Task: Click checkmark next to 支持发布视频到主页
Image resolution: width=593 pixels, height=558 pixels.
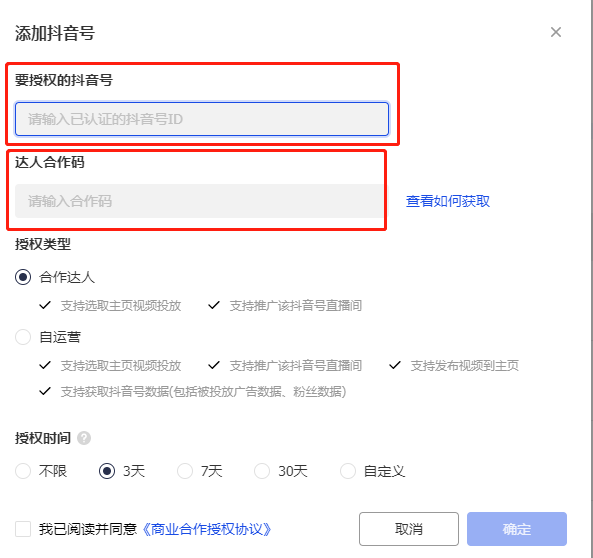Action: click(395, 365)
